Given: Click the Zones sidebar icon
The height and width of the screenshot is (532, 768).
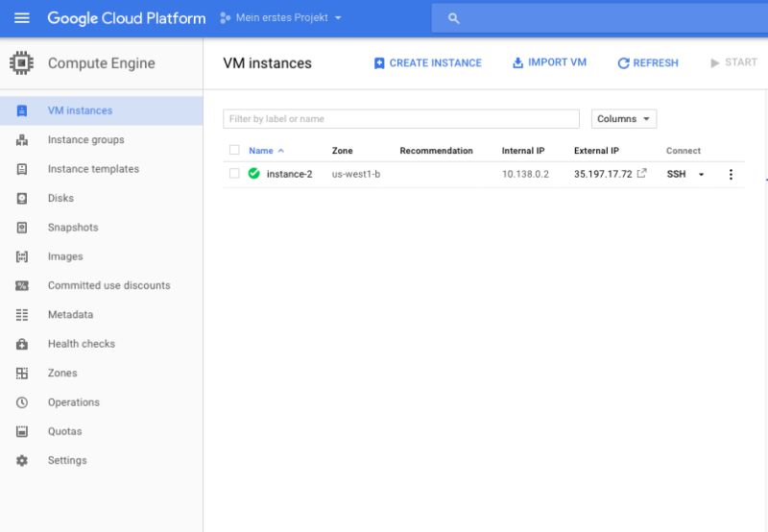Looking at the screenshot, I should pyautogui.click(x=22, y=374).
